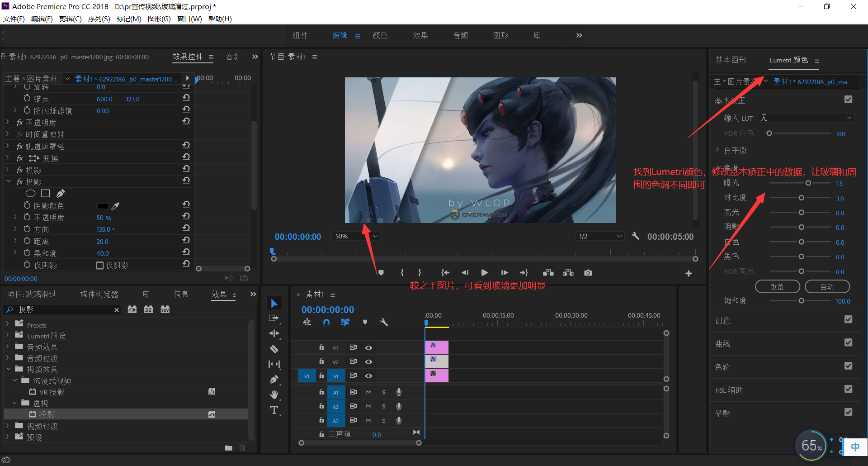Image resolution: width=868 pixels, height=466 pixels.
Task: Export frame with the camera icon
Action: [588, 273]
